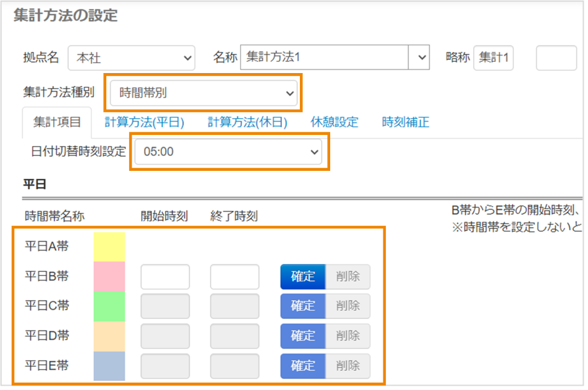Click the 削除 button for 平日E帯

click(348, 366)
